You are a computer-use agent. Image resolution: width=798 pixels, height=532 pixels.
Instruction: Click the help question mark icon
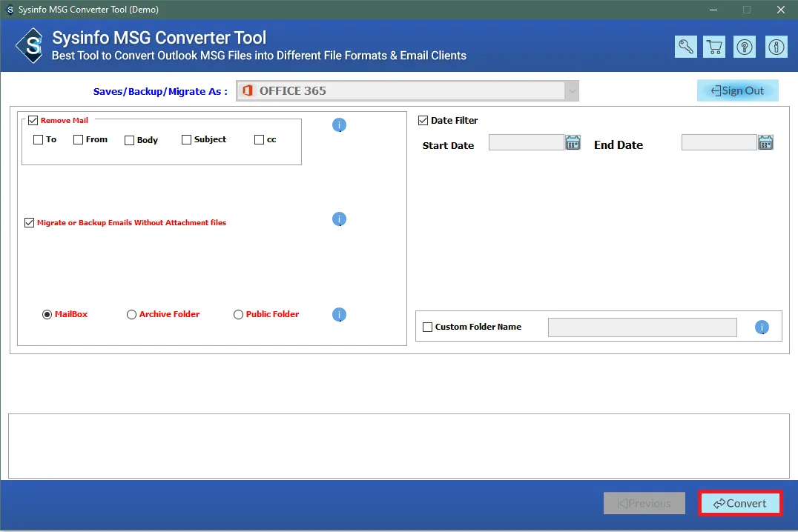[745, 47]
